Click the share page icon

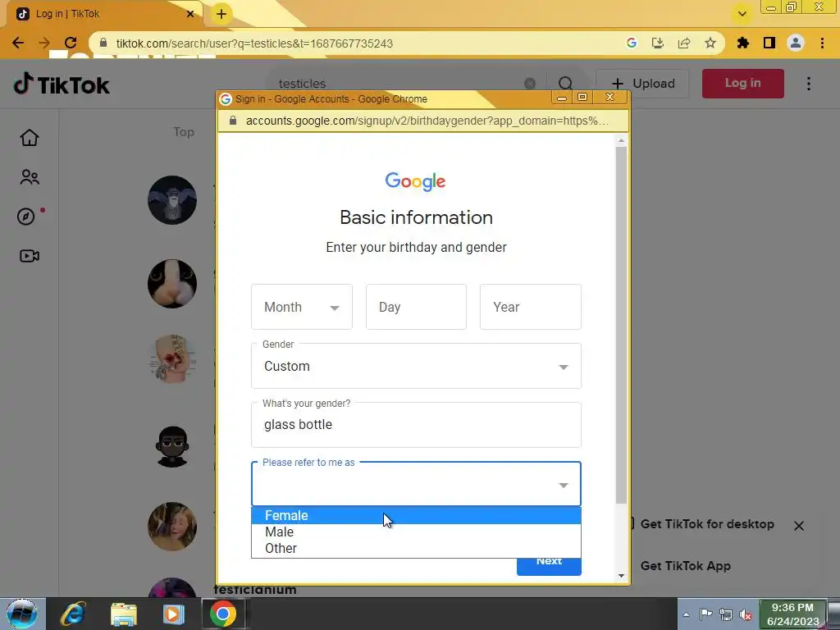tap(684, 43)
